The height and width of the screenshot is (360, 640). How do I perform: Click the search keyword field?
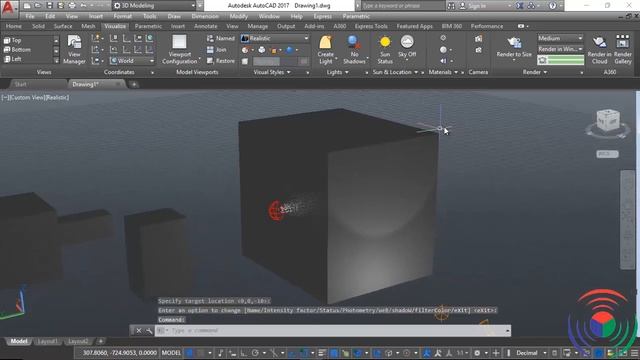click(402, 6)
